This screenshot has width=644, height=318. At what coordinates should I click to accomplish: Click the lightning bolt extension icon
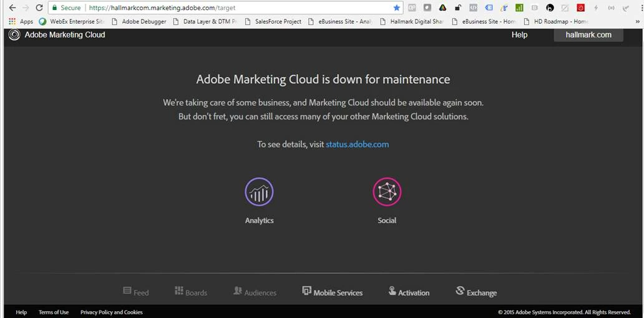[596, 7]
